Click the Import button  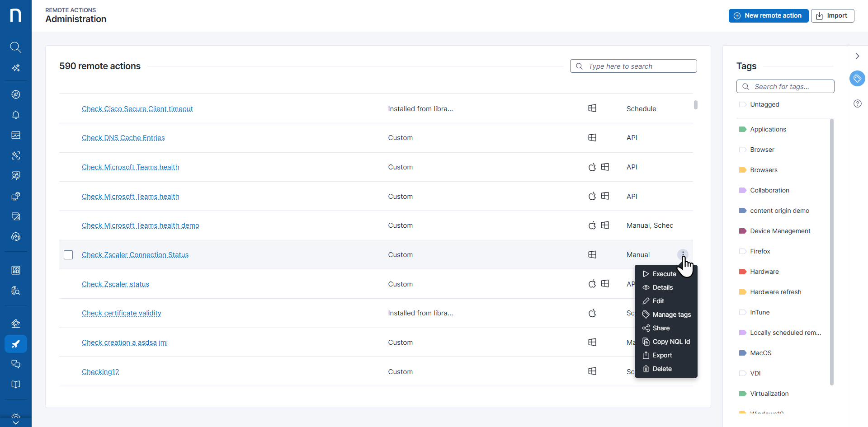pos(832,15)
